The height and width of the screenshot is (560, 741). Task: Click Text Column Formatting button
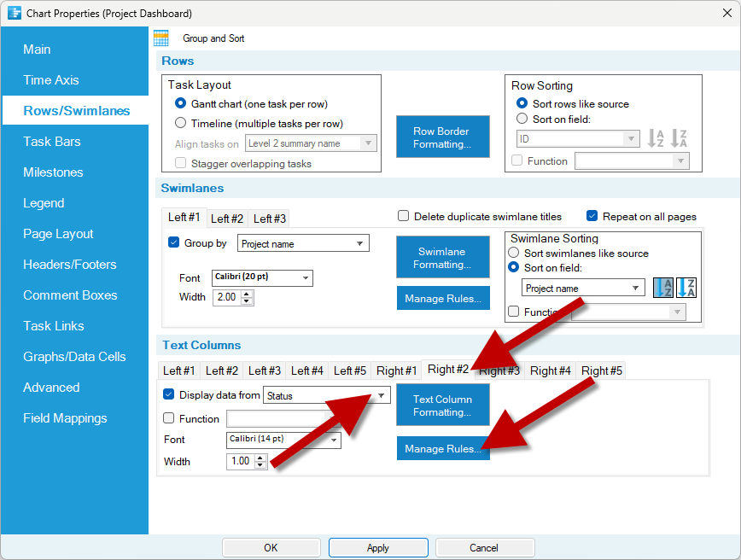point(443,405)
